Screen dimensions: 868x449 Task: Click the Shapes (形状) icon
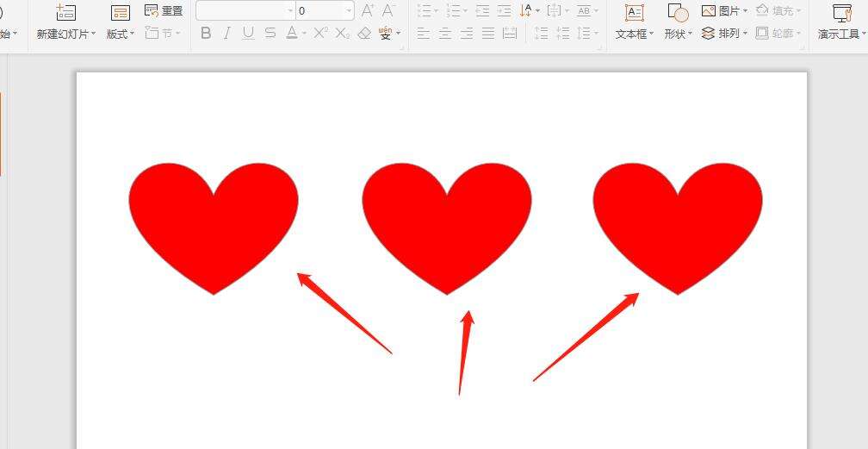pos(678,13)
